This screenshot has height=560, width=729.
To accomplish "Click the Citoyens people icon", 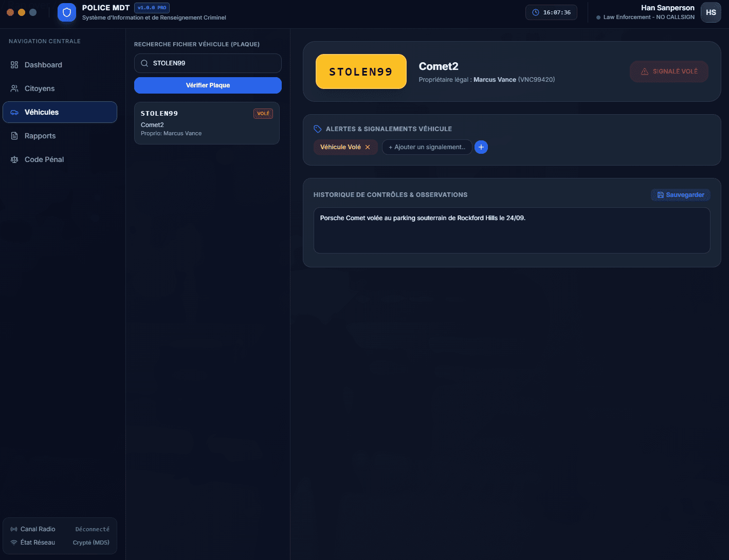I will [14, 88].
